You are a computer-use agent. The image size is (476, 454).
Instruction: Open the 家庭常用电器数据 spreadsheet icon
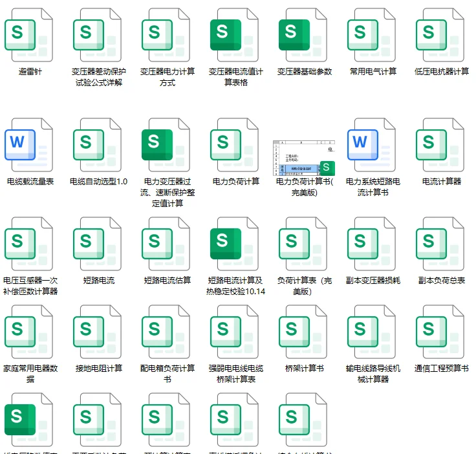point(29,332)
